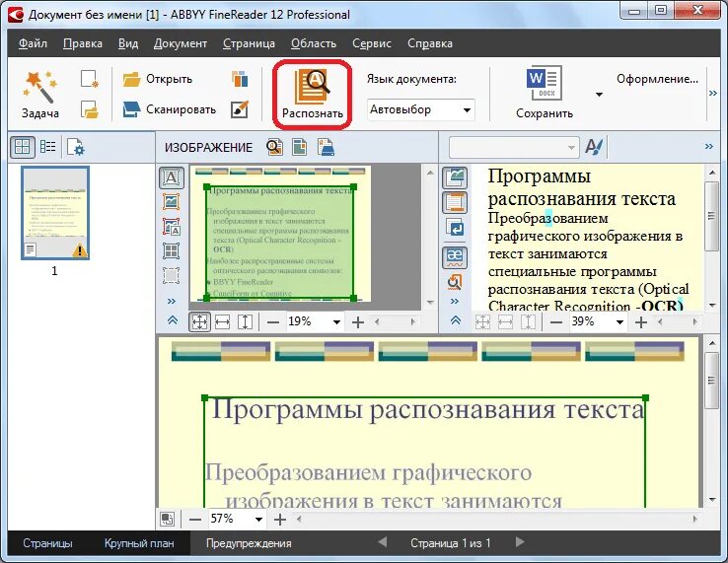The width and height of the screenshot is (728, 563).
Task: Zoom out Image panel minus button
Action: pos(273,322)
